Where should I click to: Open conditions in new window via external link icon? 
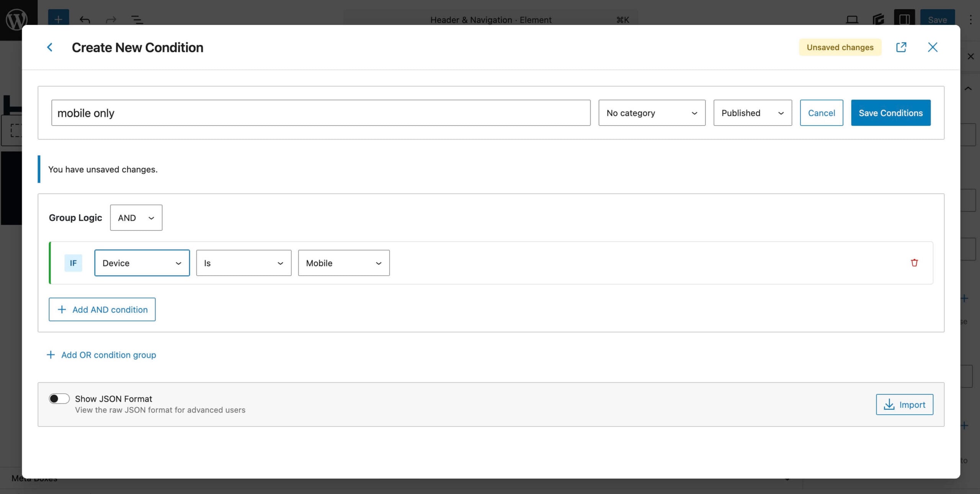point(902,47)
